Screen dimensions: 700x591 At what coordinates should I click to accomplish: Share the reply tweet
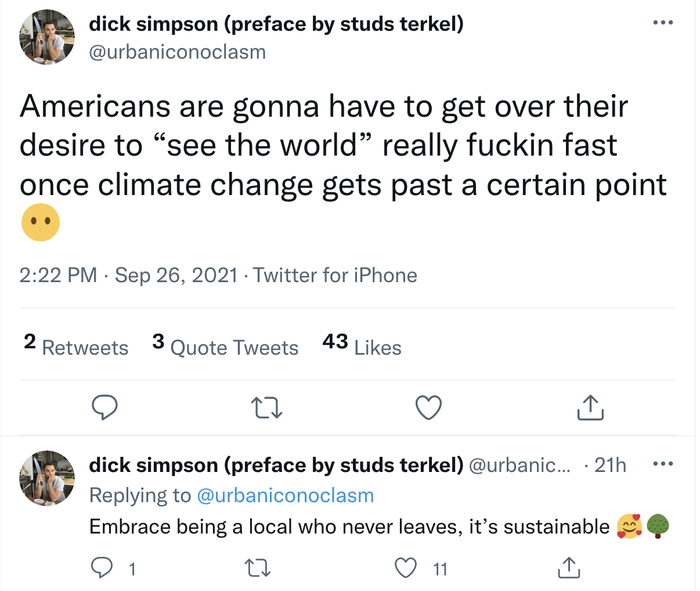[569, 568]
